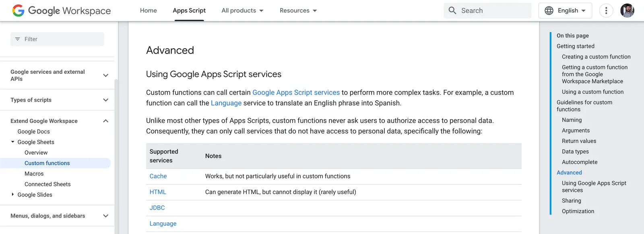Screen dimensions: 644x234
Task: Open the Language link in the table
Action: click(x=163, y=224)
